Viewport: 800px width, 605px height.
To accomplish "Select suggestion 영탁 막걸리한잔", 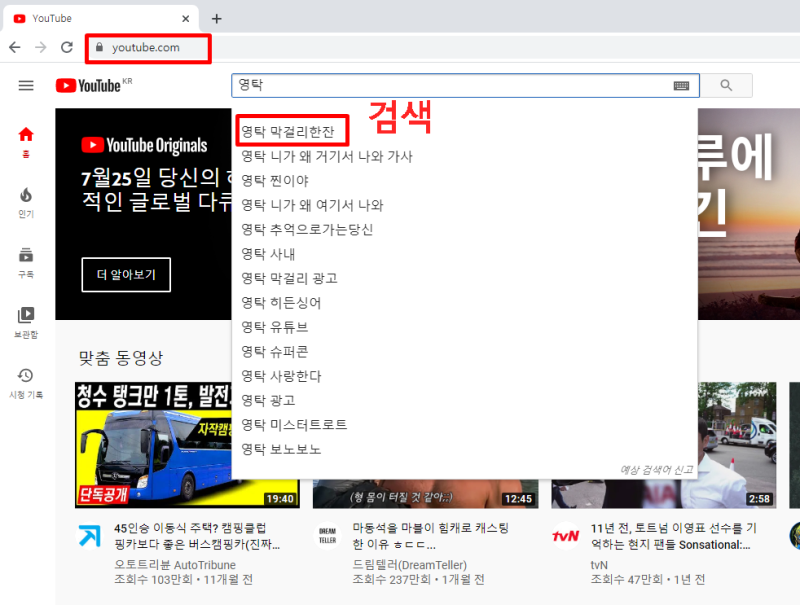I will (288, 132).
